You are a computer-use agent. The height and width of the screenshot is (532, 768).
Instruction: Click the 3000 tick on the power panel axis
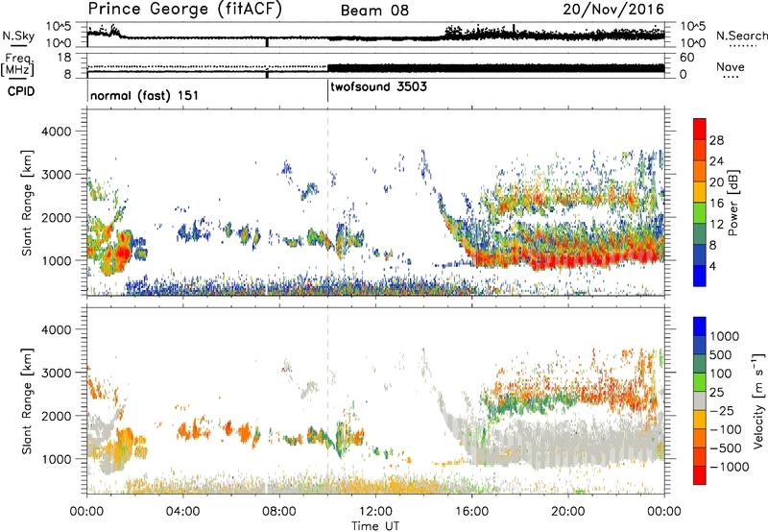pyautogui.click(x=56, y=175)
